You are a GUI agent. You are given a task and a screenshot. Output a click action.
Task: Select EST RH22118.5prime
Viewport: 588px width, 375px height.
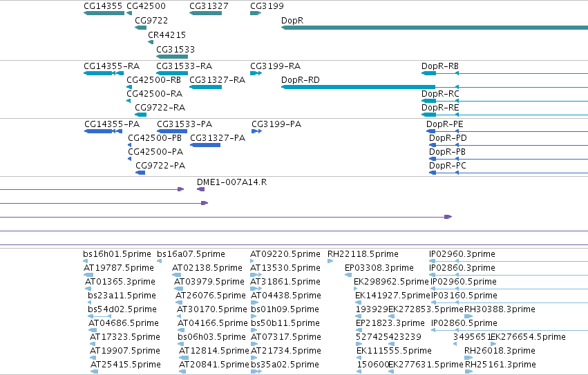click(330, 261)
